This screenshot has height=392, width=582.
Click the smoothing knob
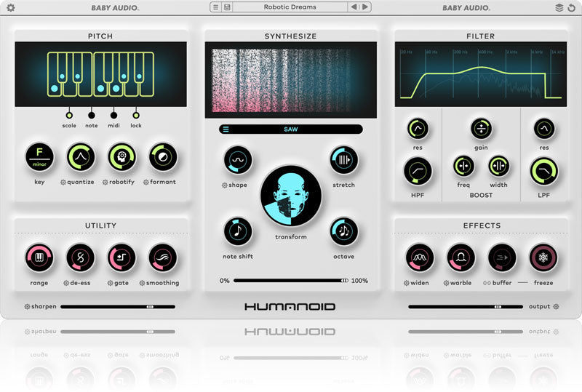click(163, 257)
